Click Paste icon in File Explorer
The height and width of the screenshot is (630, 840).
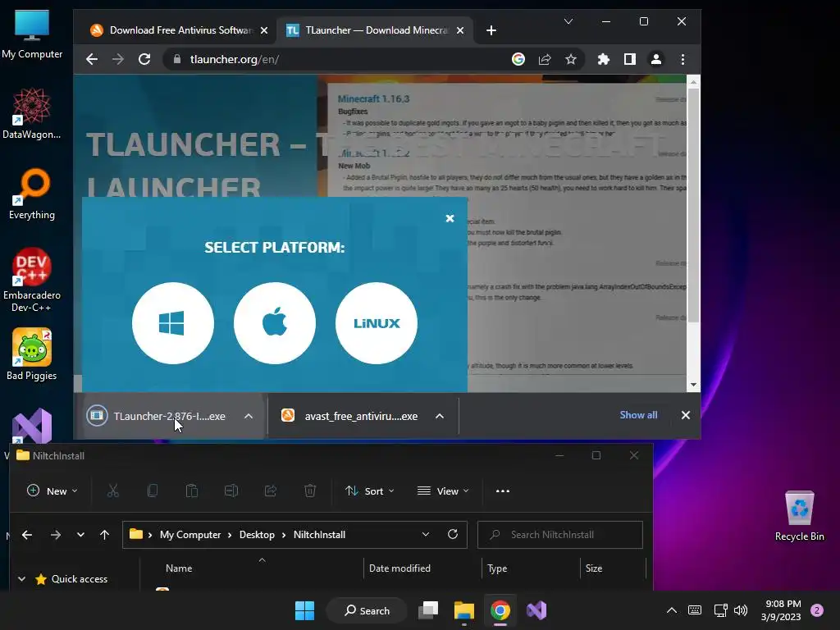(192, 491)
